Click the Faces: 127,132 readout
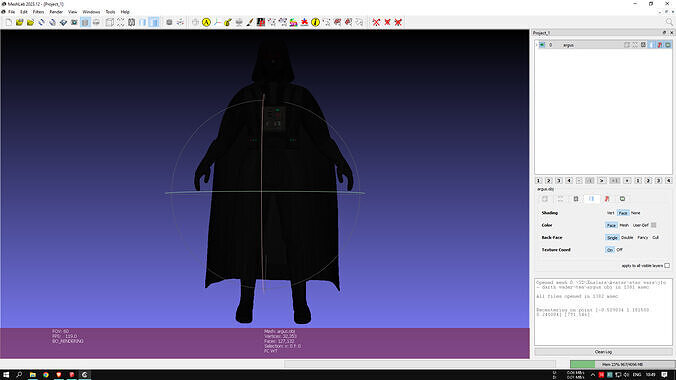The height and width of the screenshot is (380, 676). click(279, 341)
